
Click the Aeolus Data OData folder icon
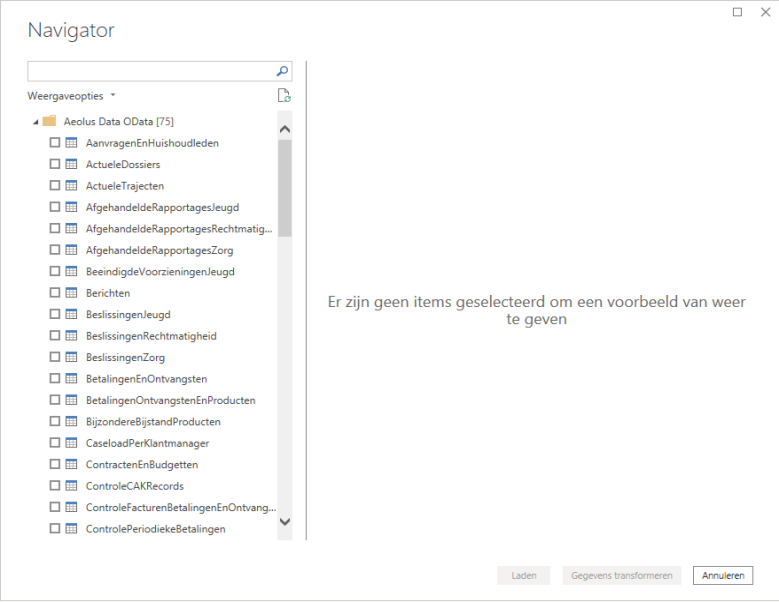coord(49,121)
